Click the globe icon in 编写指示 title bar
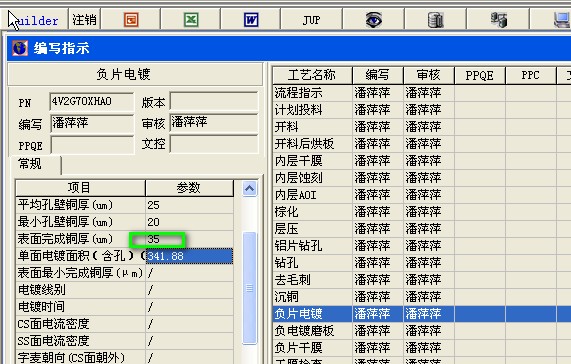 click(x=20, y=48)
